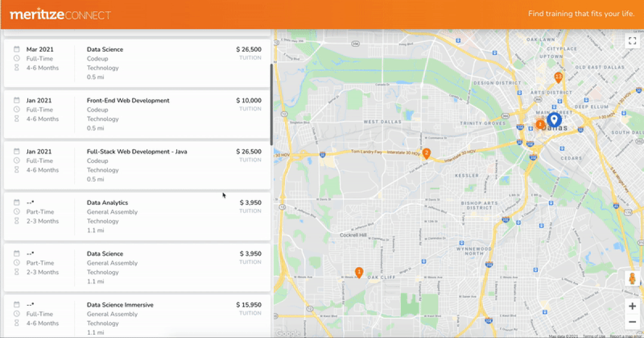Click clock icon in Data Analytics card
This screenshot has height=338, width=644.
point(17,212)
